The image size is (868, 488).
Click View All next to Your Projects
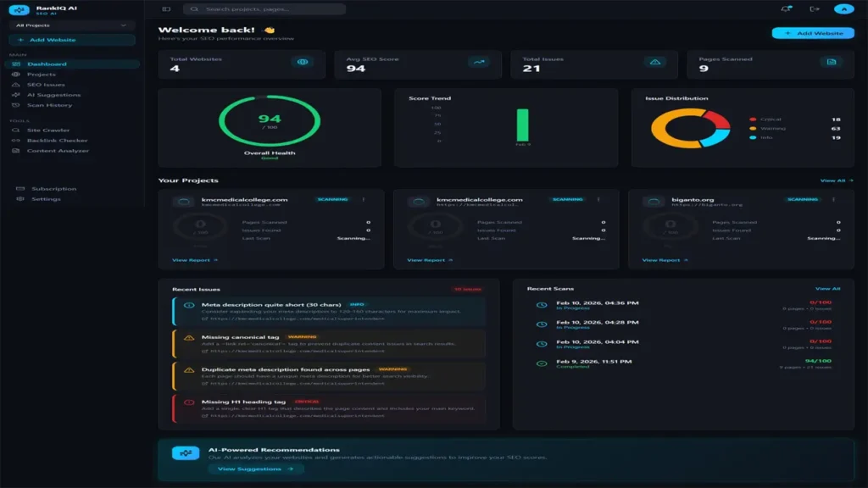tap(837, 180)
